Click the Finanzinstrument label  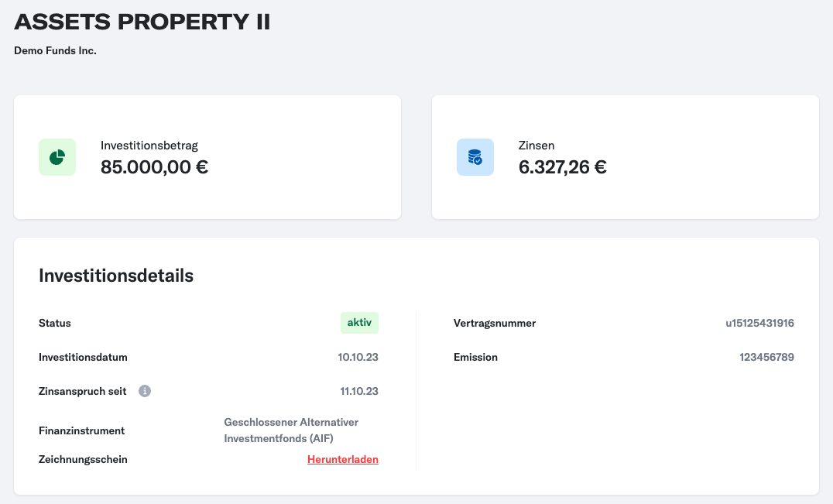coord(82,430)
